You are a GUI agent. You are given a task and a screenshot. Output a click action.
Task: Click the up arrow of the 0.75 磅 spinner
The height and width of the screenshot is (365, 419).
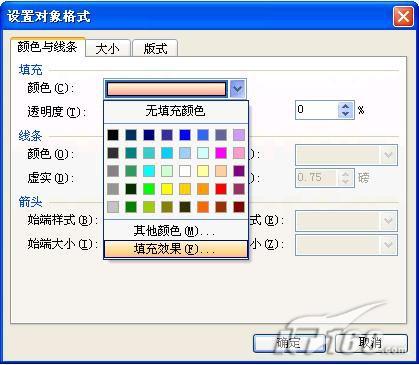coord(346,174)
